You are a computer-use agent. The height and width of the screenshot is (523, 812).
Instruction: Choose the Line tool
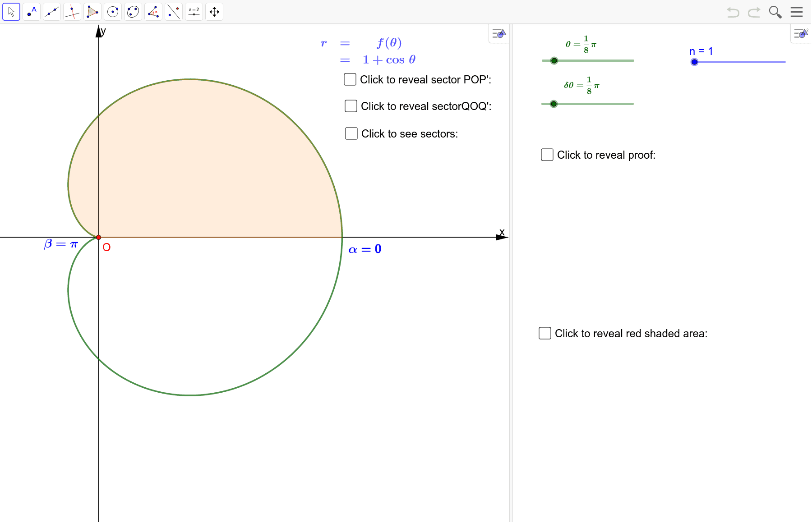[52, 12]
